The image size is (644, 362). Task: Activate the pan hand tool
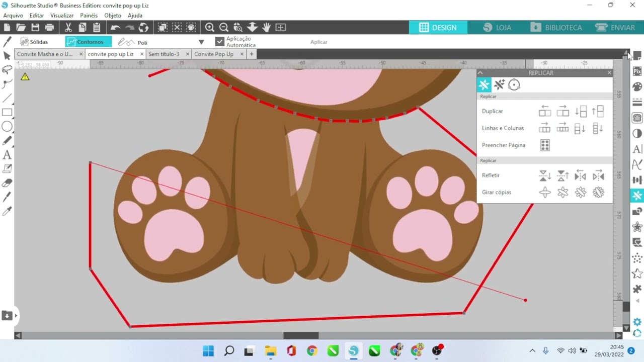point(266,28)
